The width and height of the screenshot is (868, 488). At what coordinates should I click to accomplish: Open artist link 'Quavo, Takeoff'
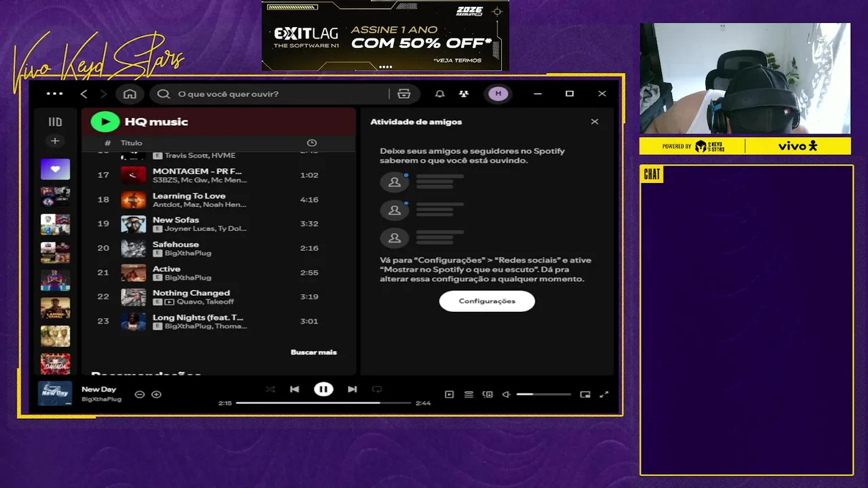pos(205,302)
